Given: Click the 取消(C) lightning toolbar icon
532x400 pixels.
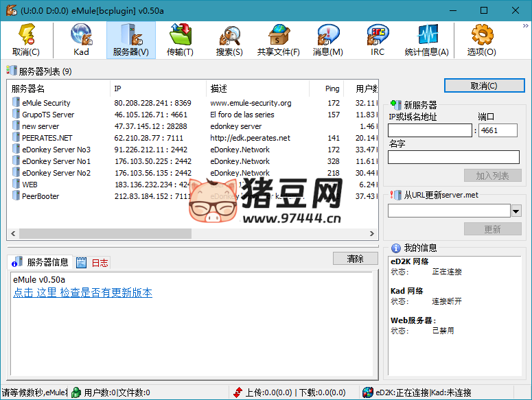Looking at the screenshot, I should pos(26,34).
